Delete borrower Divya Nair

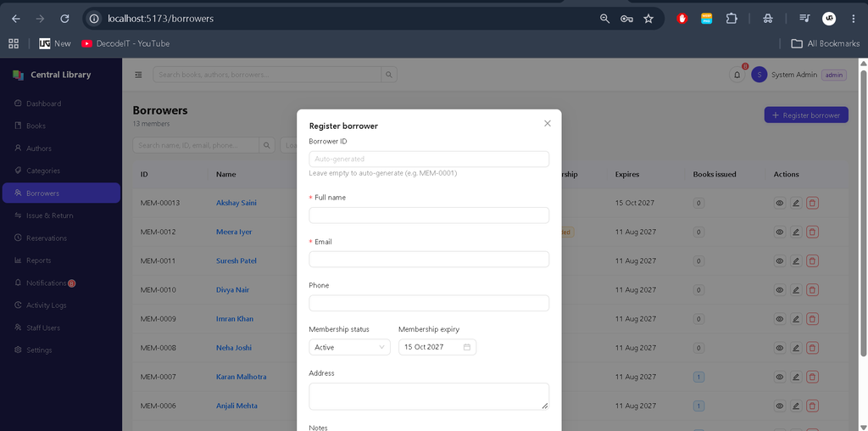click(812, 289)
